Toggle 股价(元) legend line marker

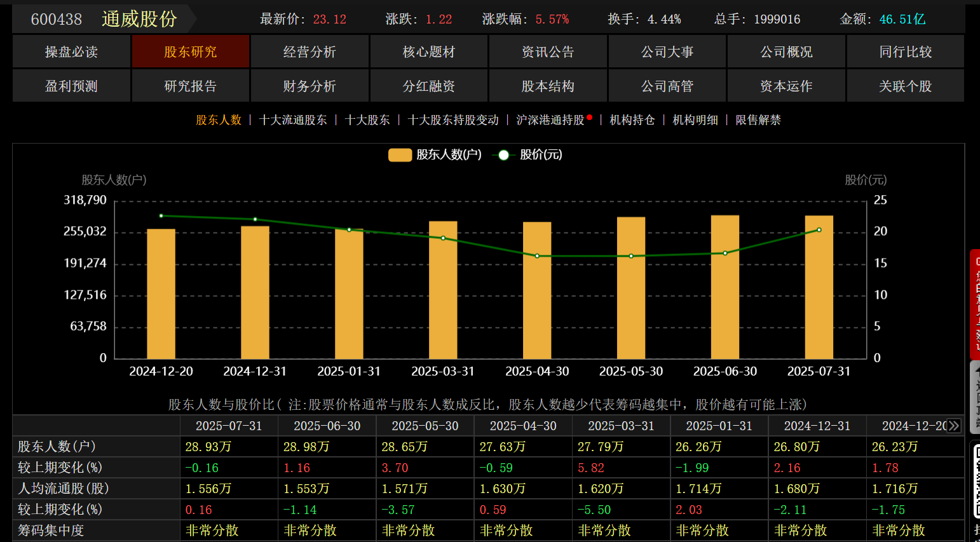(x=503, y=155)
